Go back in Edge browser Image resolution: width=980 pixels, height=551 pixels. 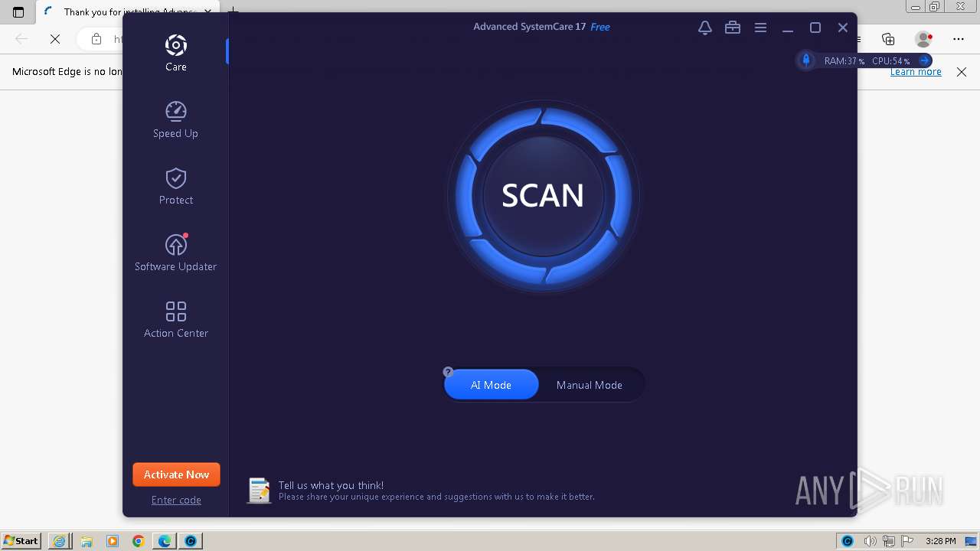(21, 39)
